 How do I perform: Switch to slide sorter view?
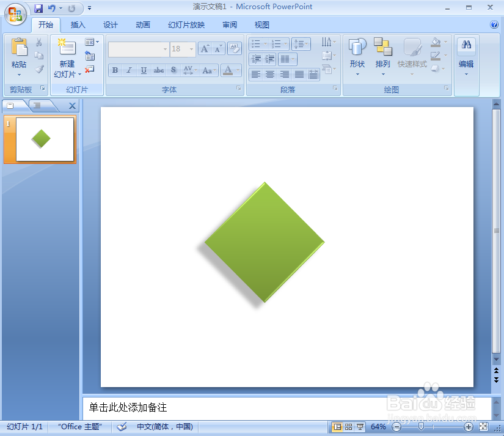[348, 427]
